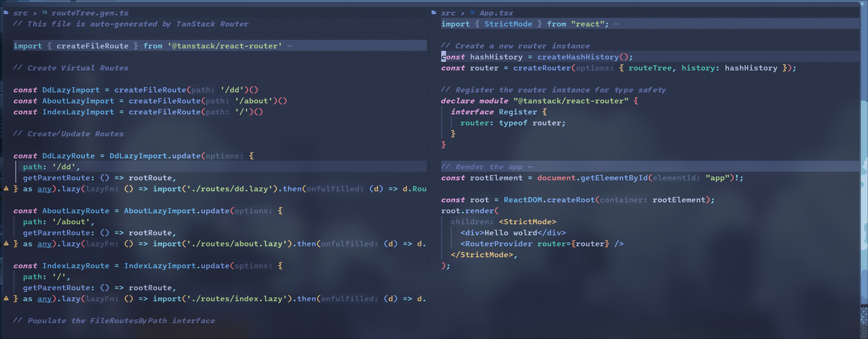Expand the folded "// Render the app" comment

[530, 167]
